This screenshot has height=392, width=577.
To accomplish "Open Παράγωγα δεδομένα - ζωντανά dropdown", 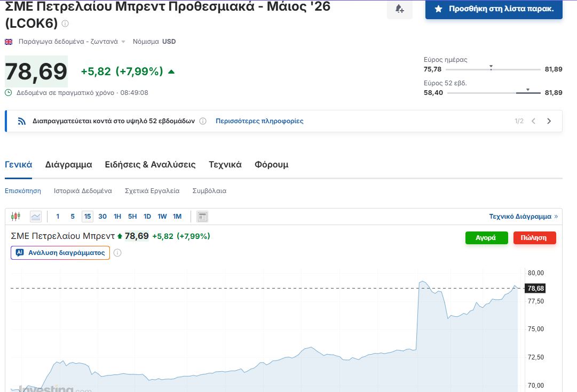I will pos(72,42).
